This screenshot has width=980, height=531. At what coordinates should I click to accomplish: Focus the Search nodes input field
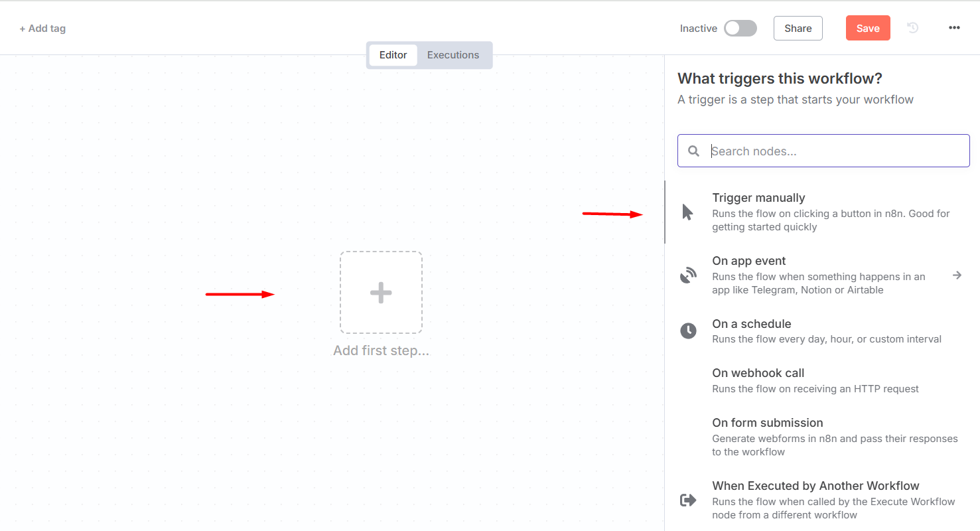823,151
